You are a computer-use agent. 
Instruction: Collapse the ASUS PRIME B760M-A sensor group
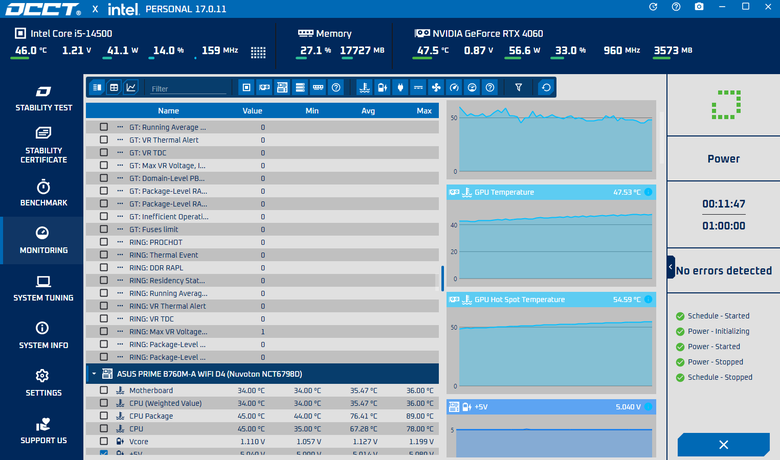[x=94, y=373]
